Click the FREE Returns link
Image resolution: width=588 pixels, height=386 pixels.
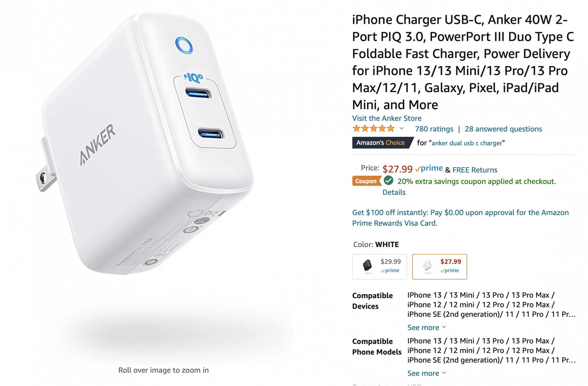(475, 170)
